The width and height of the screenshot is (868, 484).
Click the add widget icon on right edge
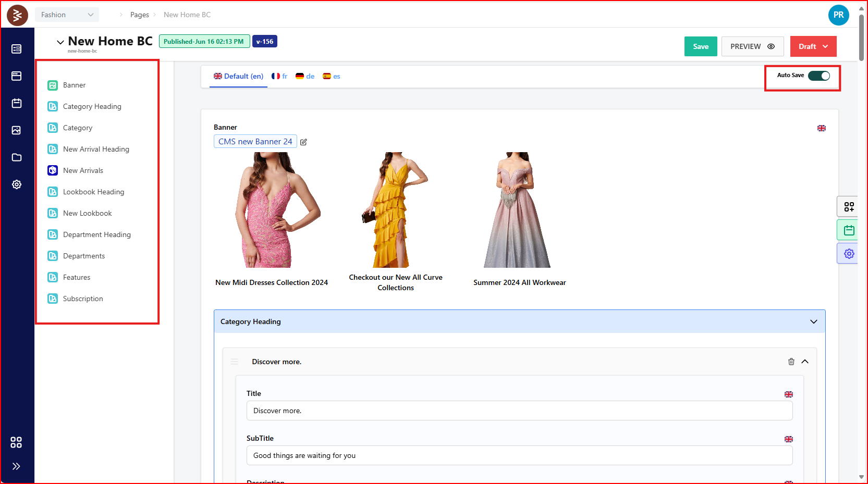(849, 207)
